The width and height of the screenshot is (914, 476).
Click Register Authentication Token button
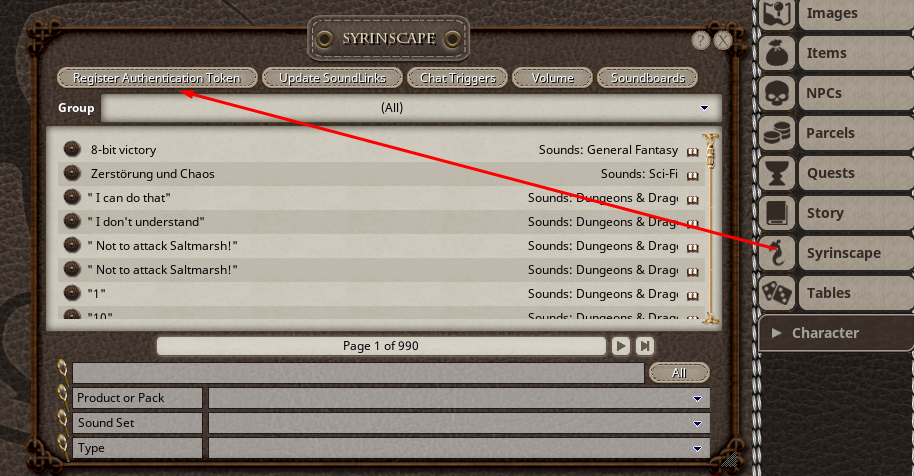(x=157, y=78)
